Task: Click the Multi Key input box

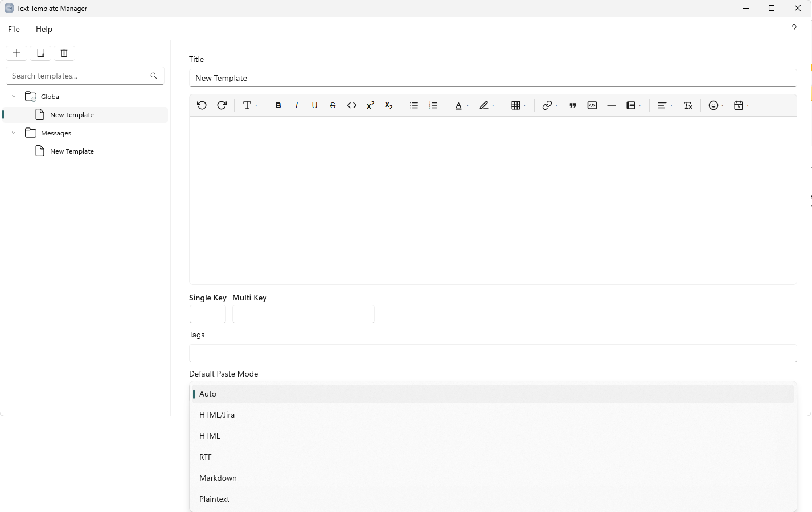Action: pos(304,314)
